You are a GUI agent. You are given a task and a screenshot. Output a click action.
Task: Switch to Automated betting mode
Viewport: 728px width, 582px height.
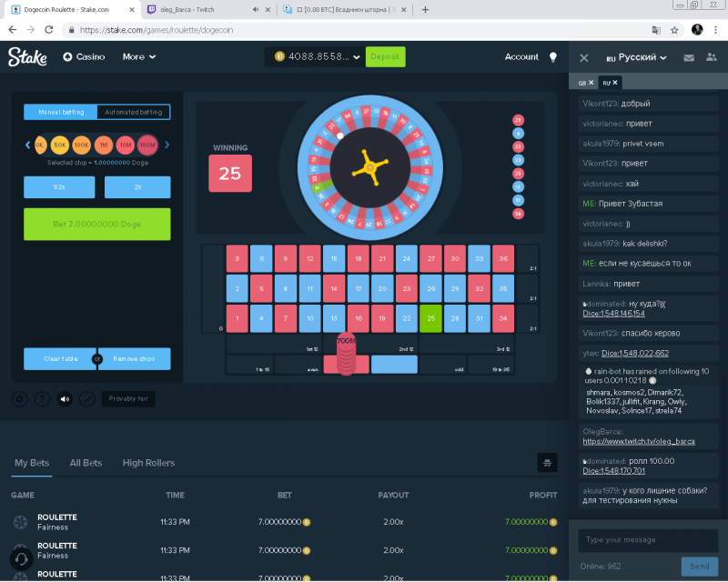tap(134, 112)
